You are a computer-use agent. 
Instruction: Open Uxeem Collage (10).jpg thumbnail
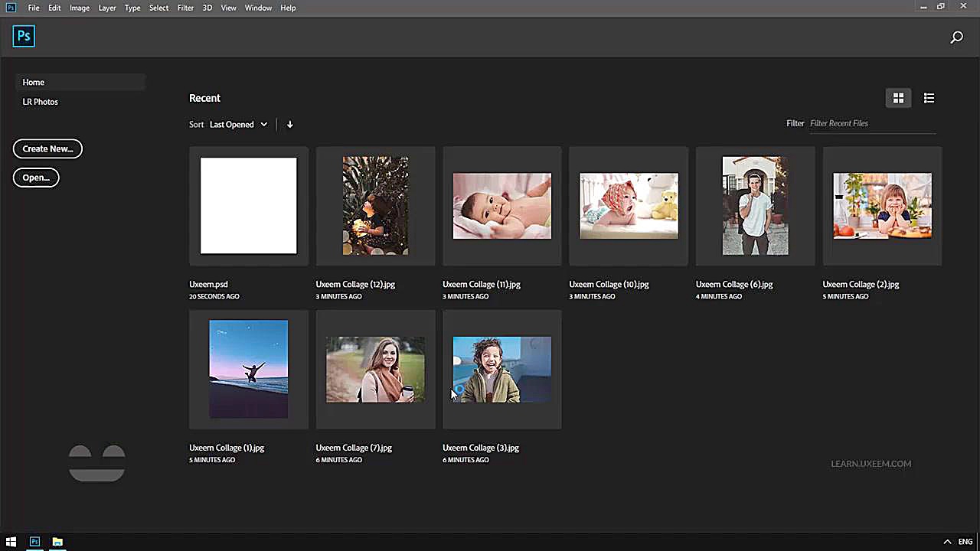(629, 206)
